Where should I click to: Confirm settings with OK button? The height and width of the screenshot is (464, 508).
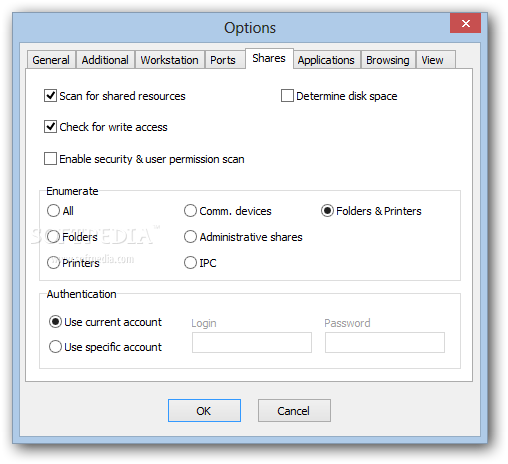(x=204, y=411)
